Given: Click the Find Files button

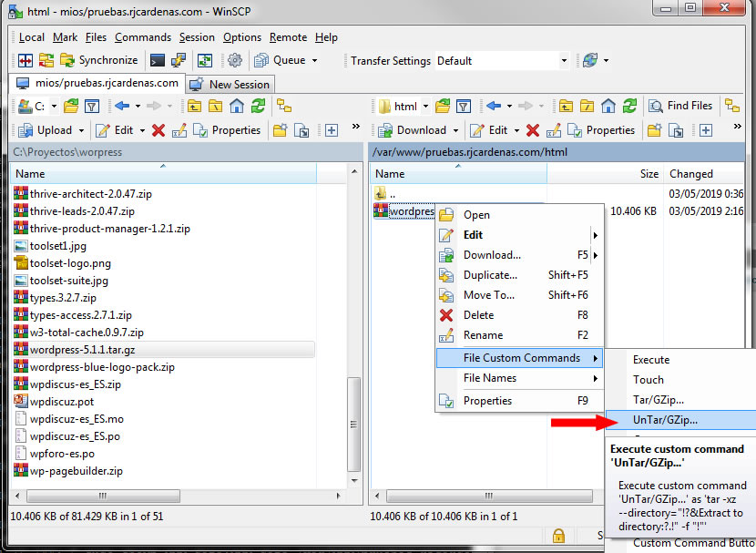Looking at the screenshot, I should click(x=680, y=106).
